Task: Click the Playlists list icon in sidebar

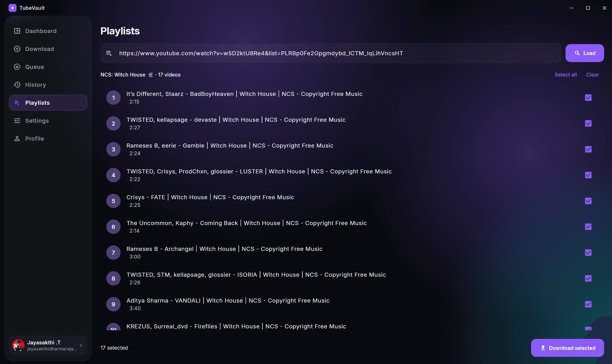Action: pos(17,103)
